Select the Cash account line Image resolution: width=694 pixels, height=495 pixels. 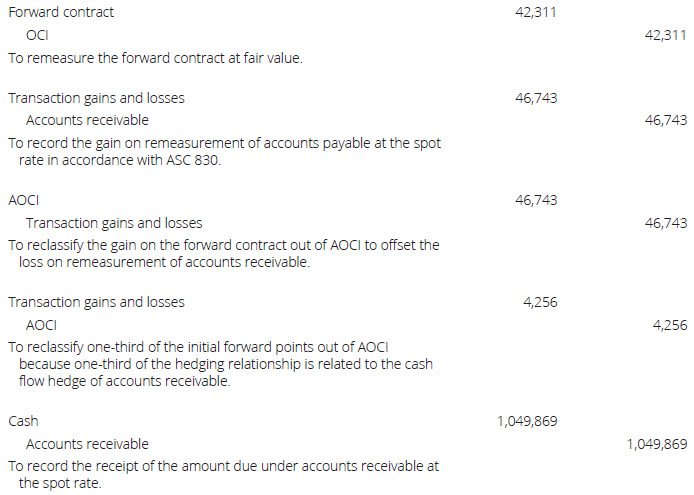tap(23, 422)
